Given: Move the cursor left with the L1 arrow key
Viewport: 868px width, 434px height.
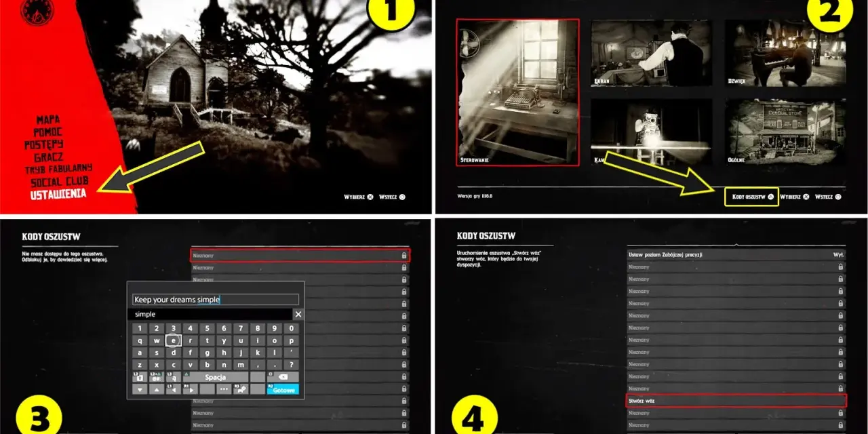Looking at the screenshot, I should pos(174,389).
